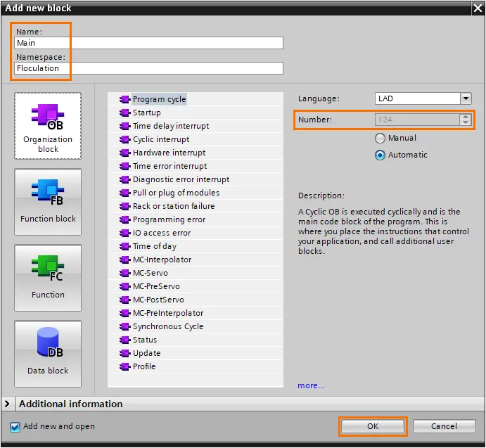Image resolution: width=486 pixels, height=448 pixels.
Task: Click the Cancel button
Action: 444,426
